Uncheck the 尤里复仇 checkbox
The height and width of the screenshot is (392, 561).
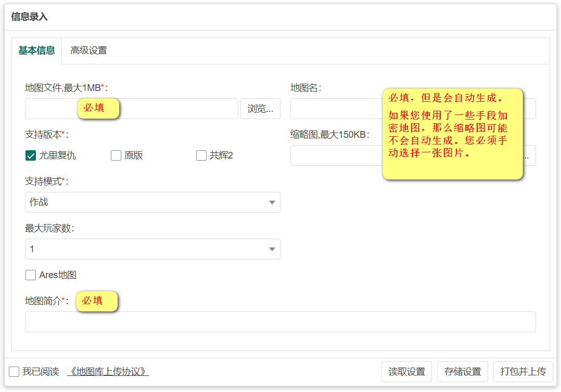pos(31,155)
